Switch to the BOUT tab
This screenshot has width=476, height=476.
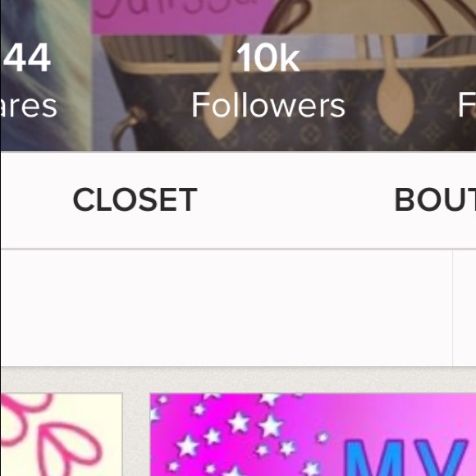click(435, 199)
